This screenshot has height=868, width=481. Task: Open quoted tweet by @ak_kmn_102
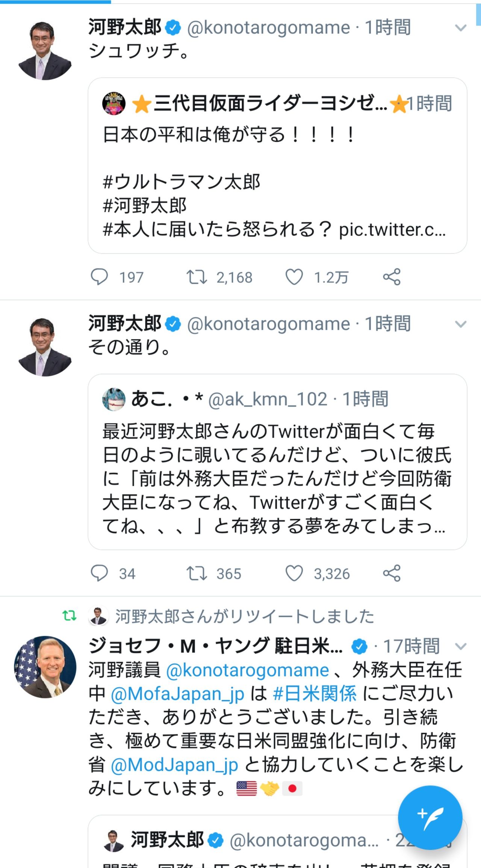point(277,462)
